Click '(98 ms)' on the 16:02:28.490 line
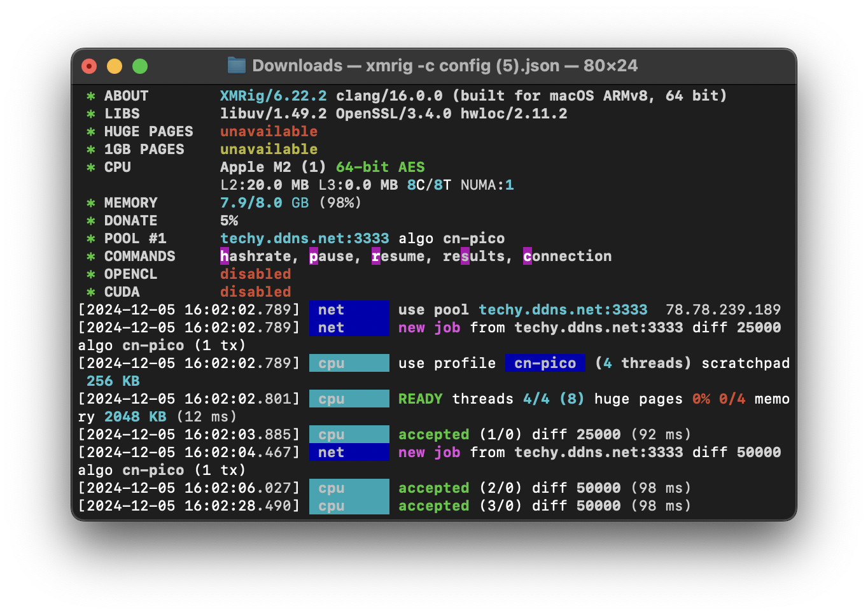Image resolution: width=868 pixels, height=615 pixels. 661,505
